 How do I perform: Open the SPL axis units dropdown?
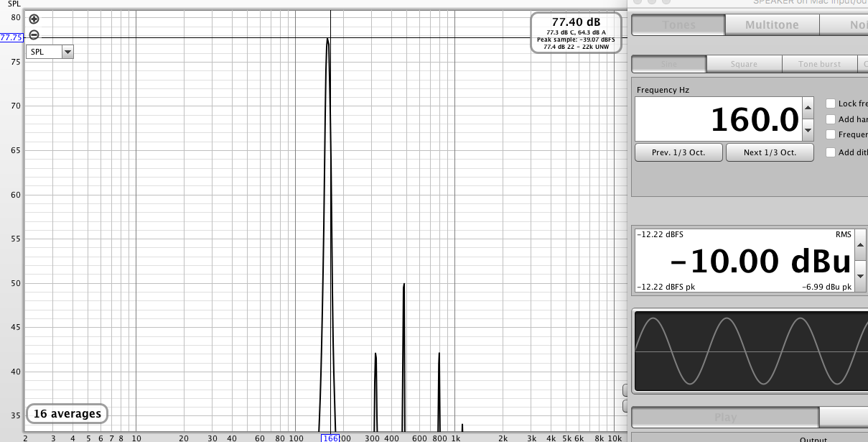(50, 52)
